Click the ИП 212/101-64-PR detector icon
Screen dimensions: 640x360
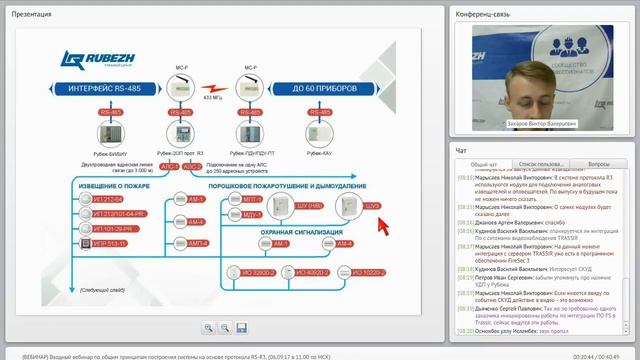(85, 213)
